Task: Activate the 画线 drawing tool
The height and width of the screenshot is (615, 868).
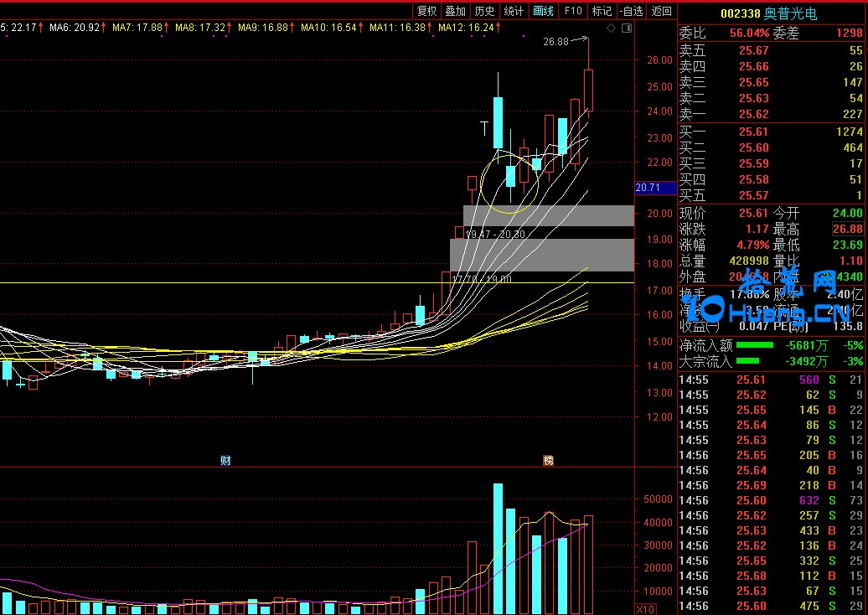Action: [x=543, y=11]
